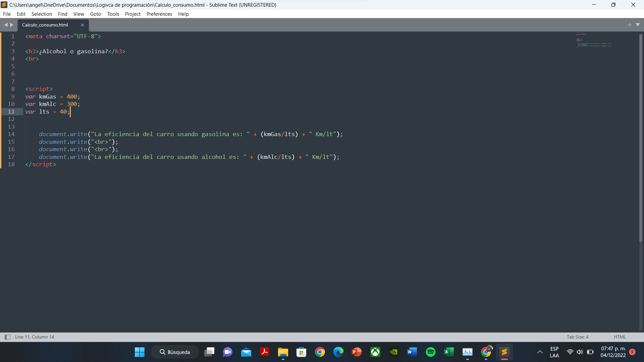This screenshot has width=644, height=362.
Task: Go to next tab with right arrow
Action: click(x=12, y=25)
